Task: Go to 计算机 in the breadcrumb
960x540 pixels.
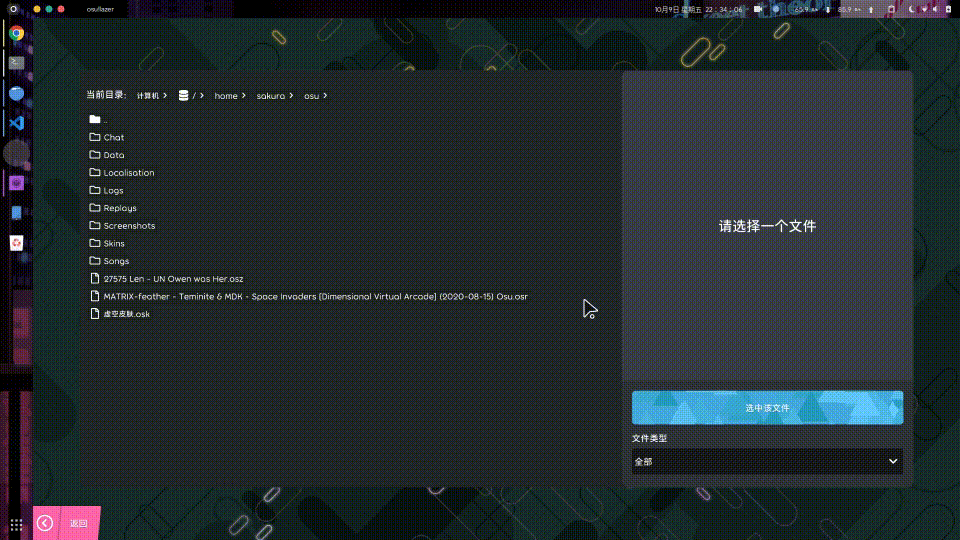Action: click(148, 96)
